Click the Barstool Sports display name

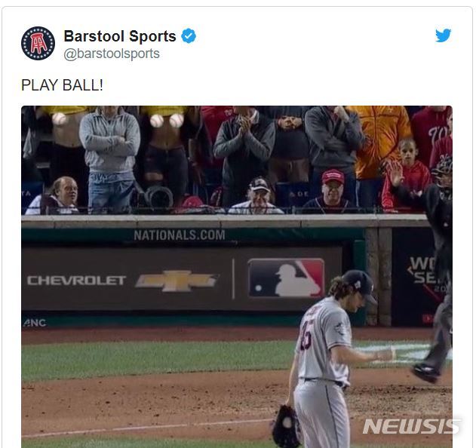120,36
